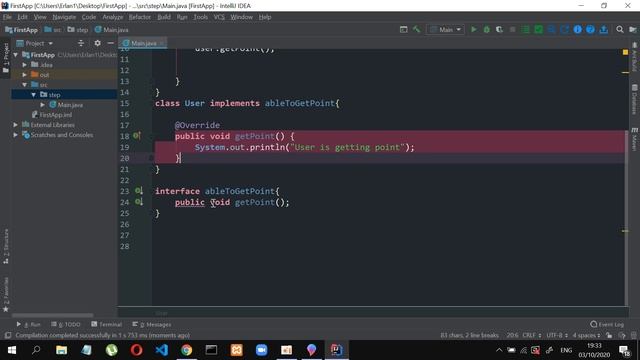
Task: Open Windows Start menu
Action: click(12, 350)
